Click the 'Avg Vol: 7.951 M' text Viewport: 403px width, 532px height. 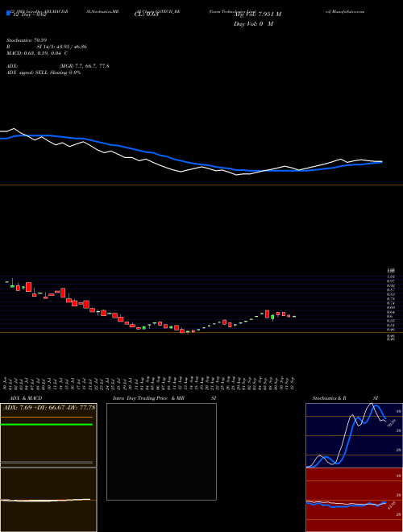257,15
